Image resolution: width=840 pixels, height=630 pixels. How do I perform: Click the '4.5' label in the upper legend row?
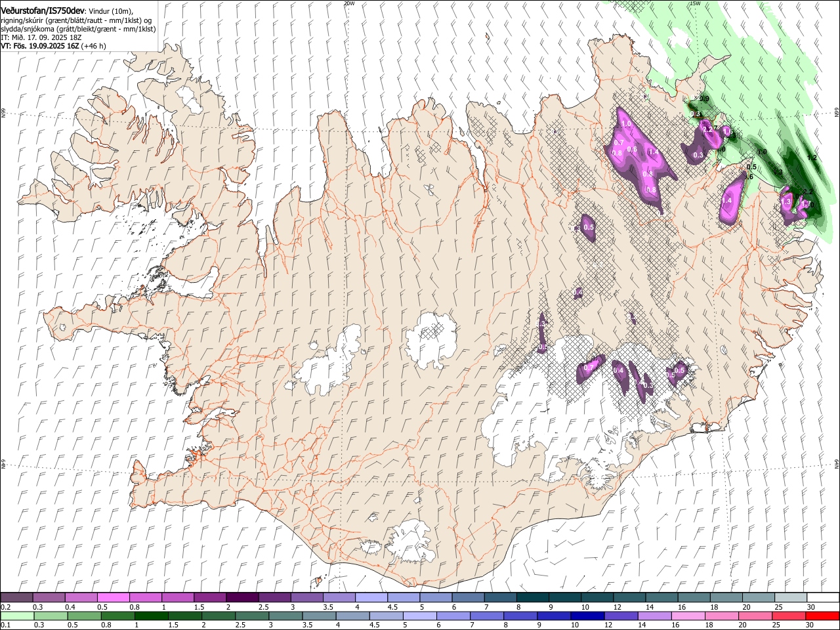[x=392, y=607]
